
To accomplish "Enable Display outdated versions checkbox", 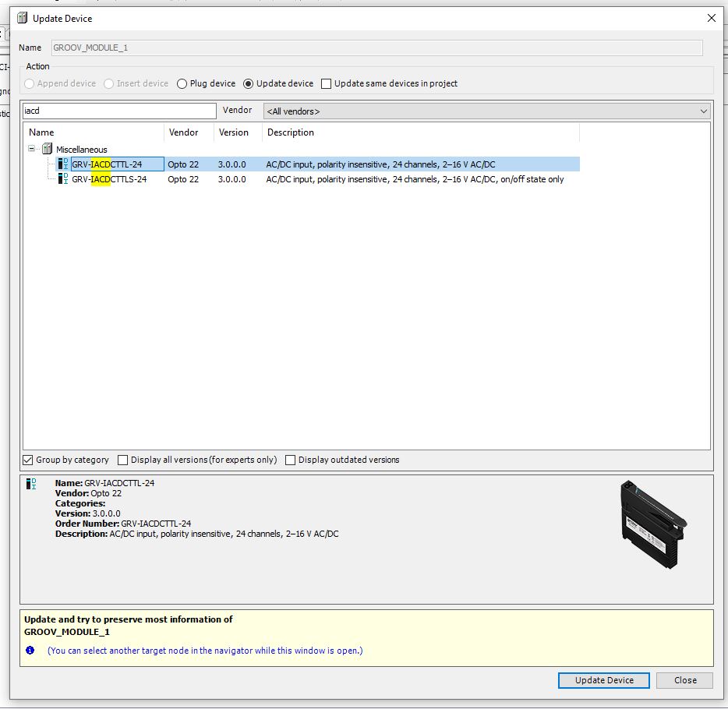I will point(290,460).
